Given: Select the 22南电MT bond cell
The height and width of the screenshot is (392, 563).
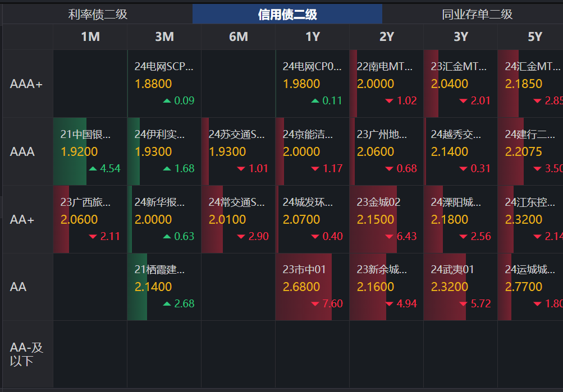Looking at the screenshot, I should (386, 84).
